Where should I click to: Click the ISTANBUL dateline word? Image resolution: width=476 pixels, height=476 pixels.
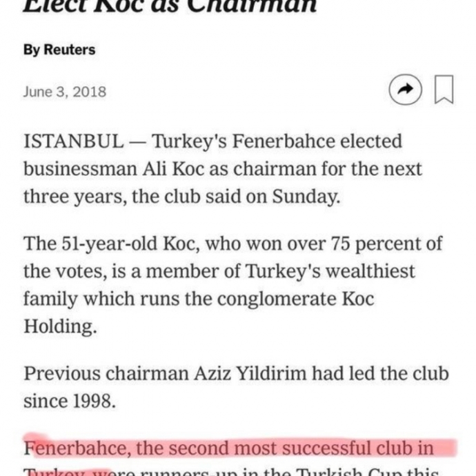pos(74,141)
